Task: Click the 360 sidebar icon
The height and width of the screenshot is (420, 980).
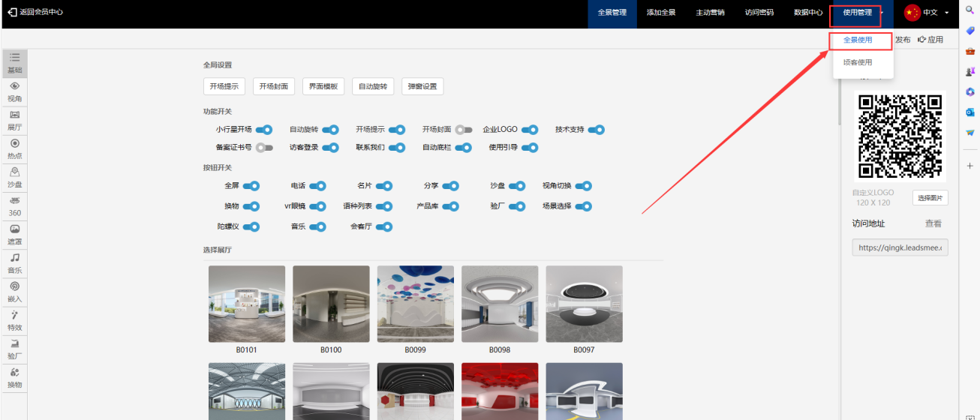Action: coord(14,206)
